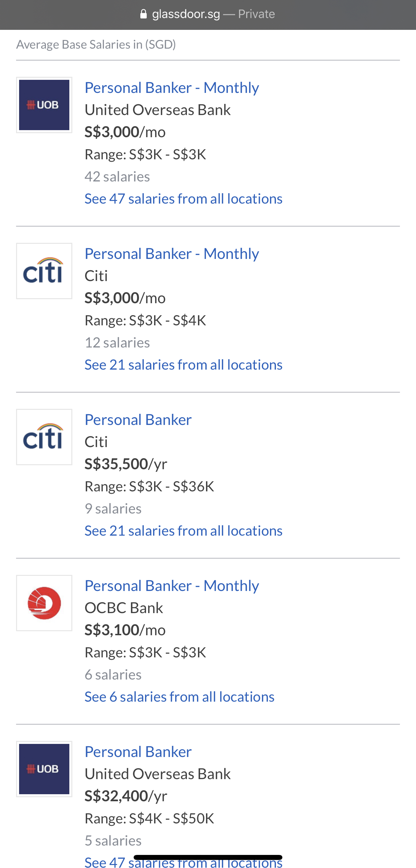416x868 pixels.
Task: Tap the OCBC Bank company name
Action: 124,608
